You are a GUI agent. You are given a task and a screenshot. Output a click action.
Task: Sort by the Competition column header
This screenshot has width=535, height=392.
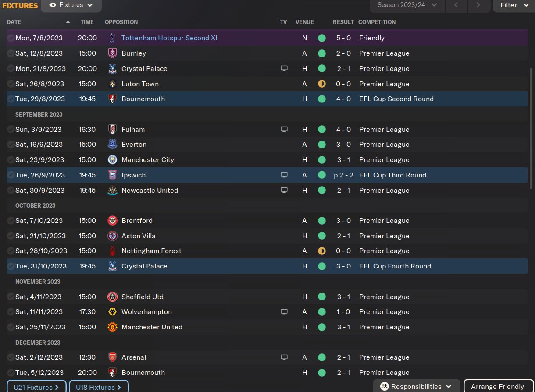click(x=377, y=22)
